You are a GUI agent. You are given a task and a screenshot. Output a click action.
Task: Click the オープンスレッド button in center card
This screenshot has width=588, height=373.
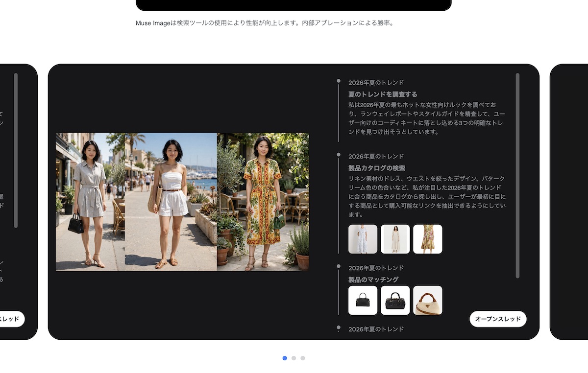(x=498, y=319)
